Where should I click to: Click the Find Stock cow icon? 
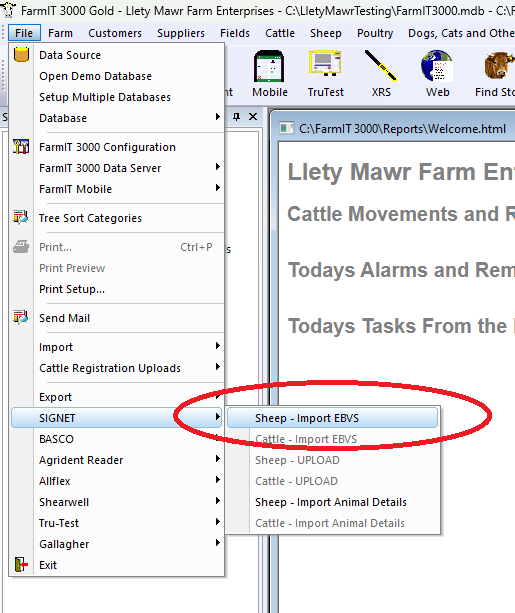click(x=499, y=66)
